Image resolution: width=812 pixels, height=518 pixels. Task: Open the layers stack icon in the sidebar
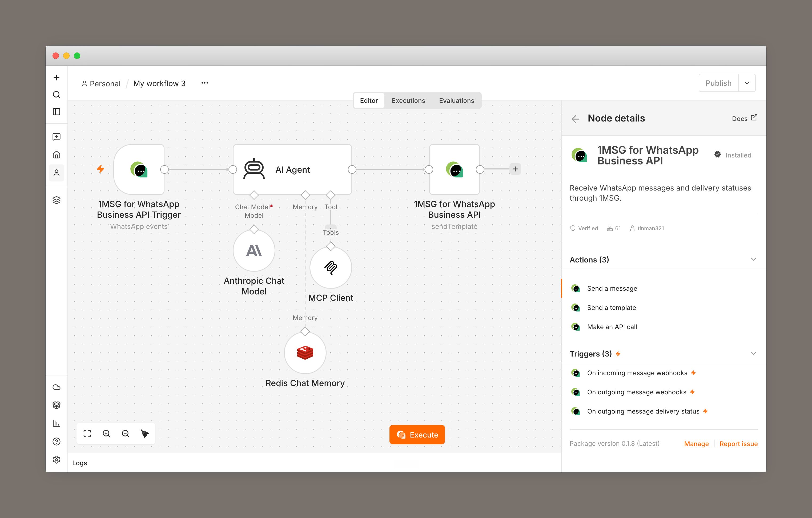pos(56,200)
